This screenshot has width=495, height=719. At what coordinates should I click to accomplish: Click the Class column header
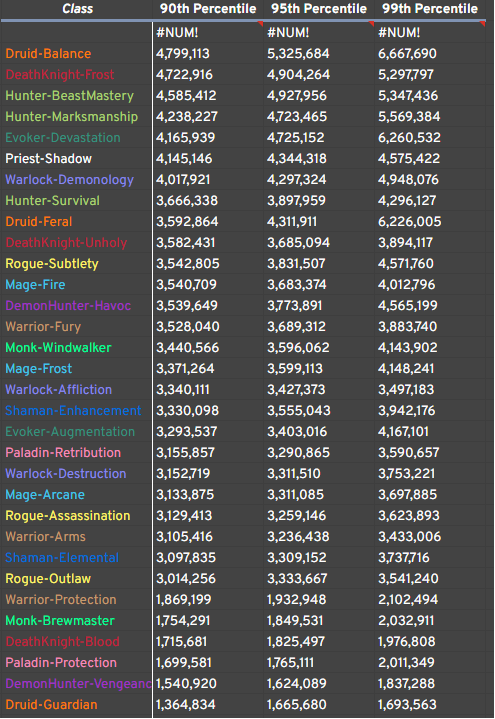pyautogui.click(x=77, y=9)
